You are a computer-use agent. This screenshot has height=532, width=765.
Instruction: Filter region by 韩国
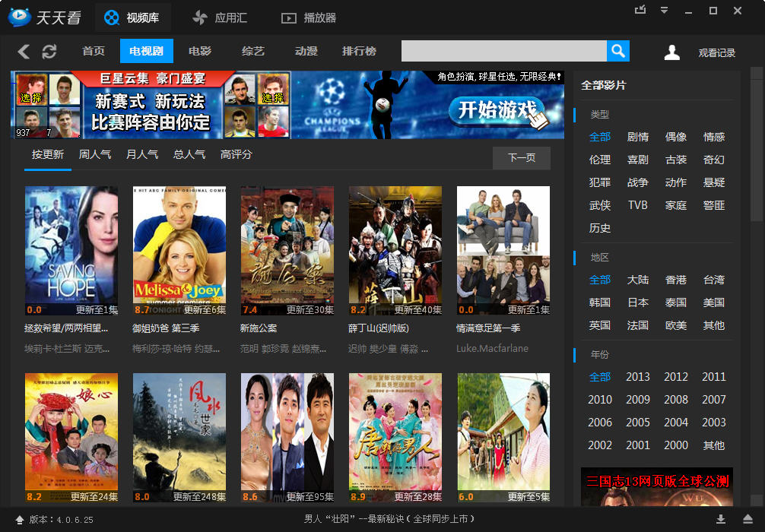tap(600, 302)
